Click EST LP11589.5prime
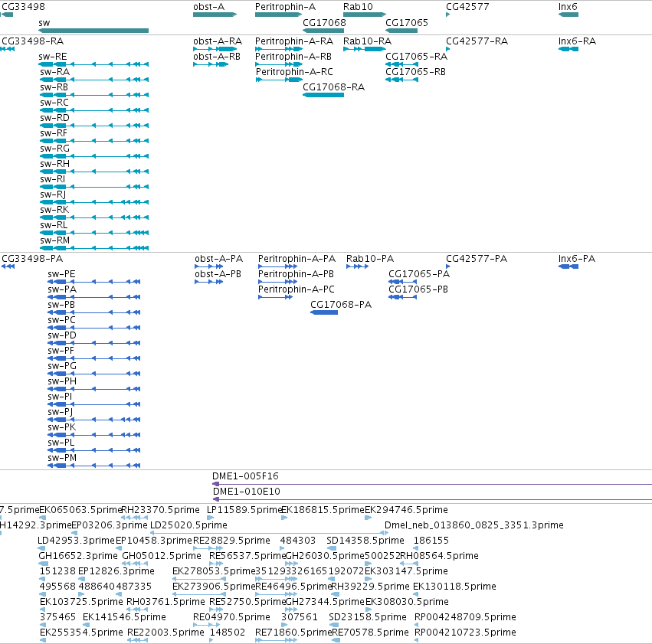Screen dimensions: 652x644 pyautogui.click(x=244, y=509)
